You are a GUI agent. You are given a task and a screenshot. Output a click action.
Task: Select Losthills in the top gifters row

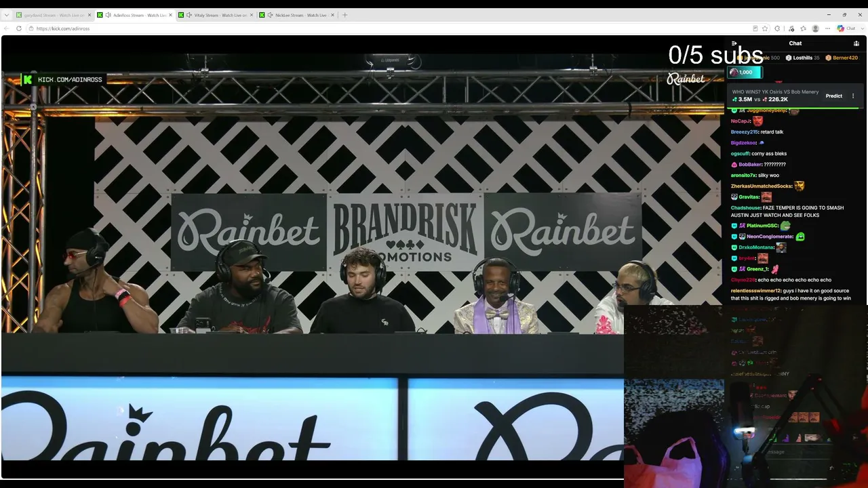802,58
